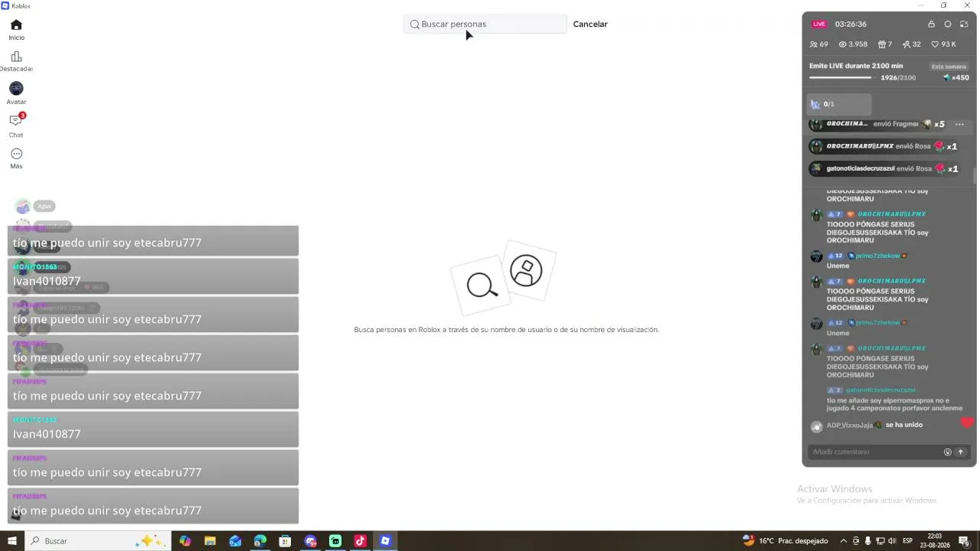Viewport: 980px width, 551px height.
Task: Click the red LIVE badge
Action: 819,24
